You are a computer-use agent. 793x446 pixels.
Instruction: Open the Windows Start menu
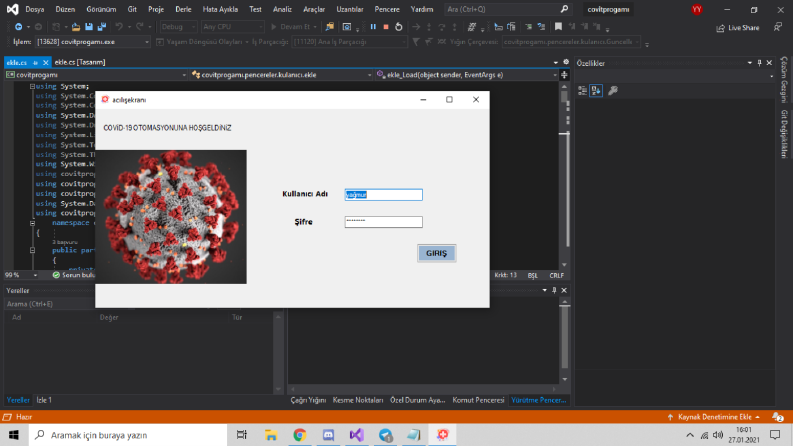[x=14, y=435]
